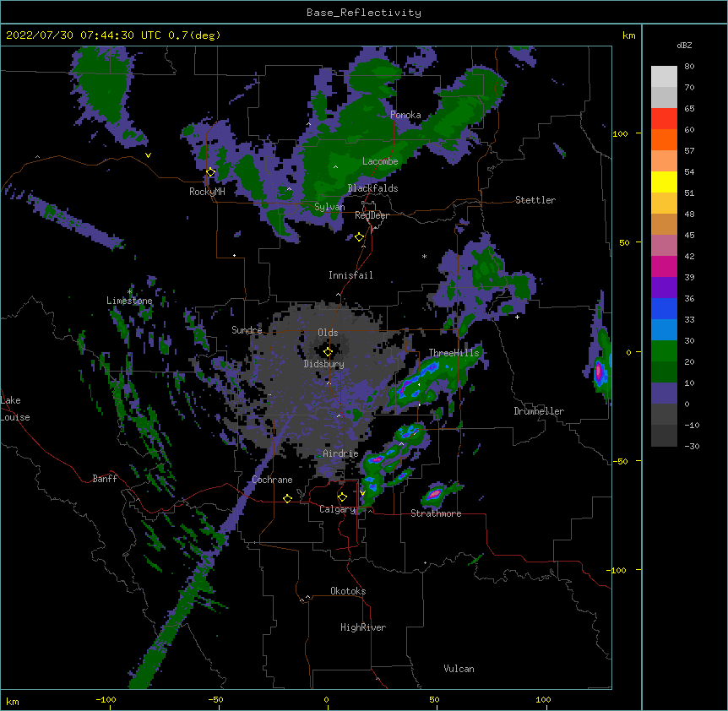The image size is (728, 711).
Task: Pick the slate-purple swatch between 10 and 0 dBZ
Action: point(664,393)
